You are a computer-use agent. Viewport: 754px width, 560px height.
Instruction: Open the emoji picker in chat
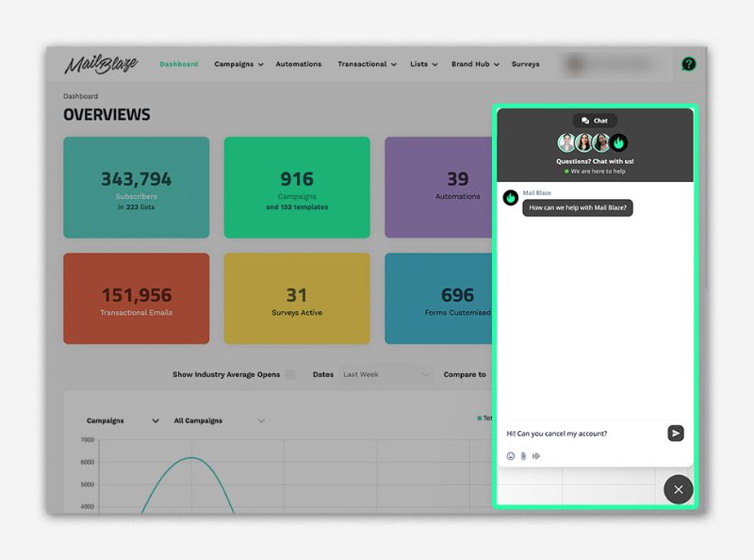[x=511, y=456]
